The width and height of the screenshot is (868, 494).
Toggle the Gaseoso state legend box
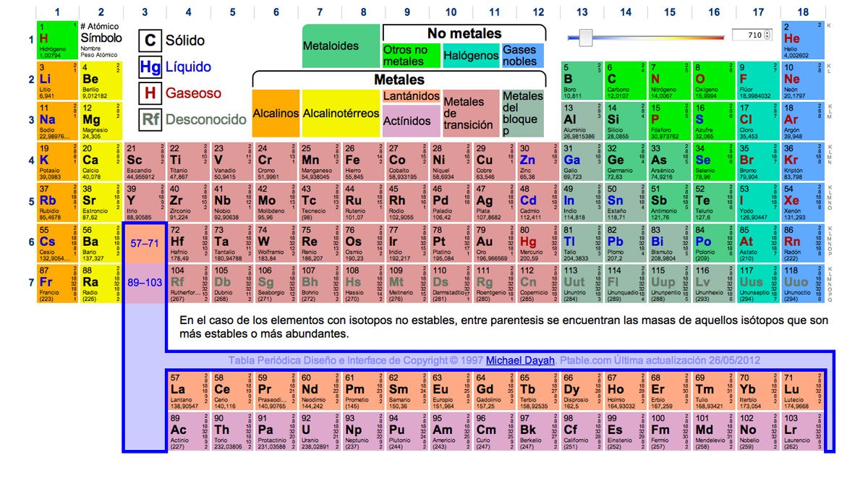[x=150, y=93]
